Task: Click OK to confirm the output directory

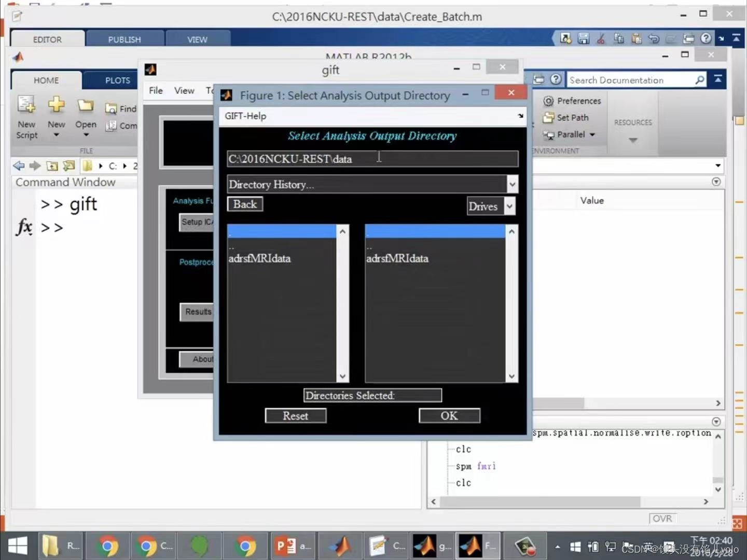Action: [x=449, y=416]
